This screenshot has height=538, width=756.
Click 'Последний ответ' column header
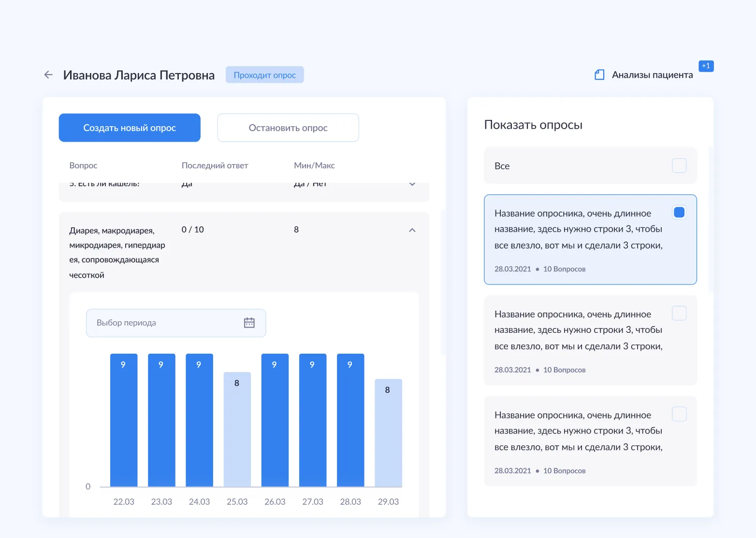215,165
